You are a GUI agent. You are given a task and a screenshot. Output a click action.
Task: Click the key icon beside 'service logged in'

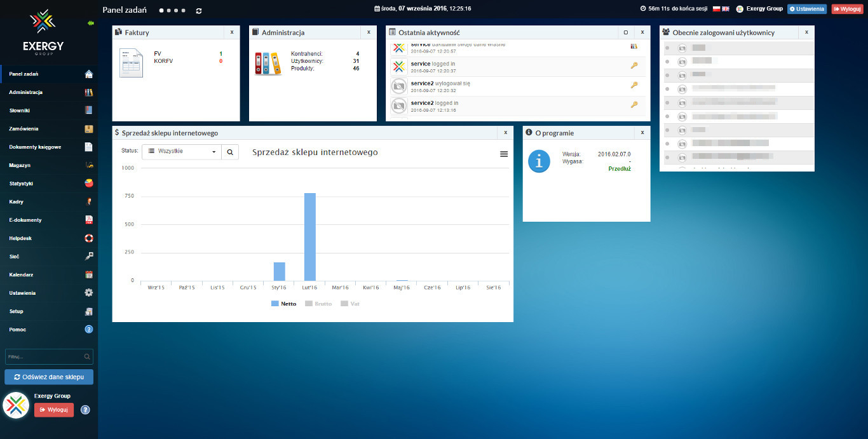(634, 65)
